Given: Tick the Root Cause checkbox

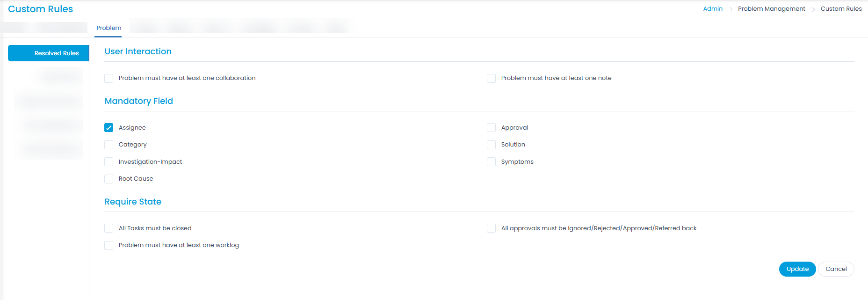Looking at the screenshot, I should [109, 179].
